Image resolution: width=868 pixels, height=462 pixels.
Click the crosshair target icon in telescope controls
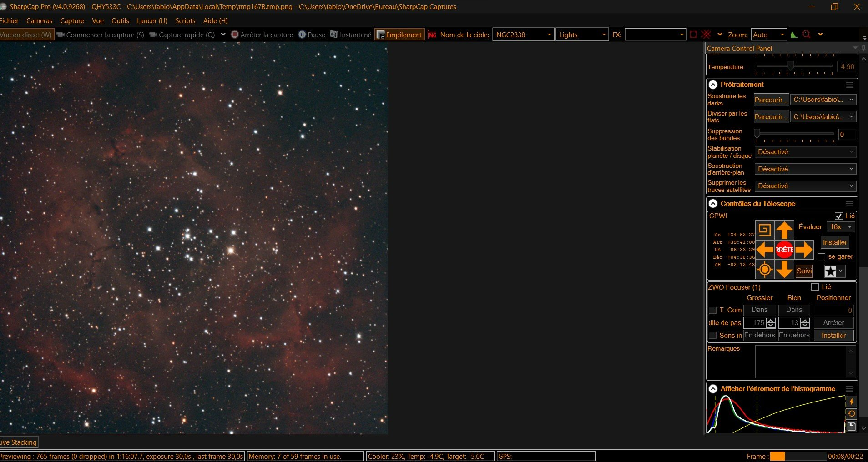point(765,270)
